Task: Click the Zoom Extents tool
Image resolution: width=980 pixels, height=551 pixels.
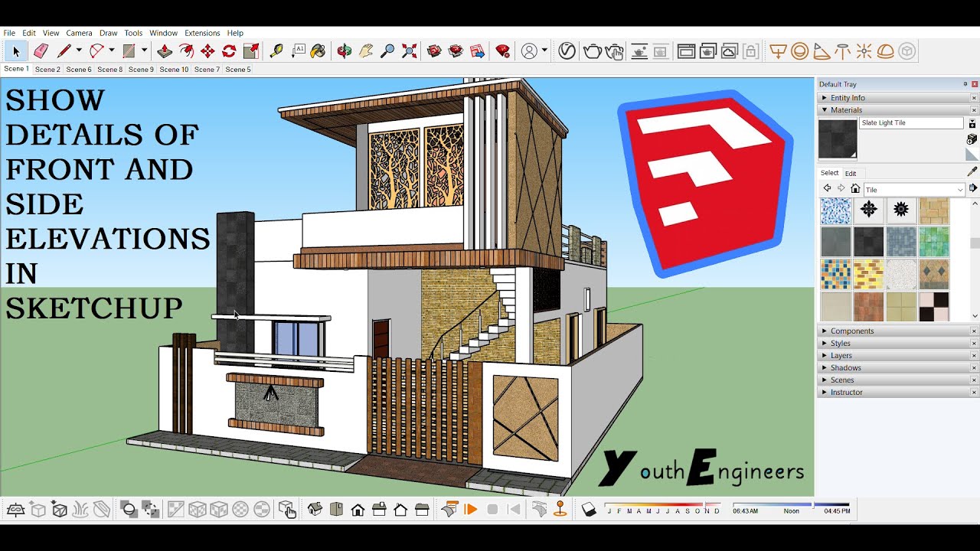Action: pyautogui.click(x=410, y=51)
